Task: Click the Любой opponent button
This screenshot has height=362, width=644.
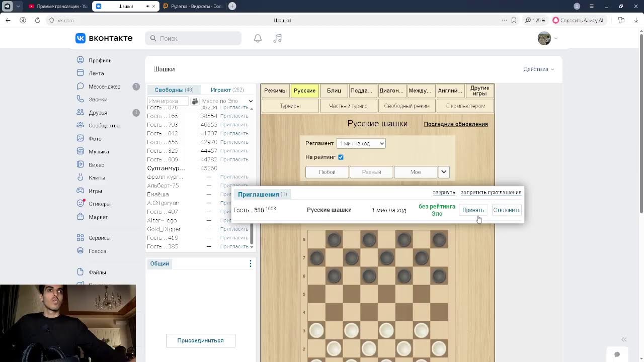Action: click(x=327, y=172)
